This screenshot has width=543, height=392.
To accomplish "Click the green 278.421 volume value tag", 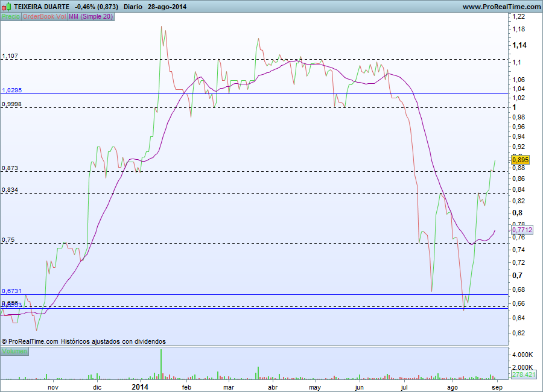I will click(x=524, y=375).
